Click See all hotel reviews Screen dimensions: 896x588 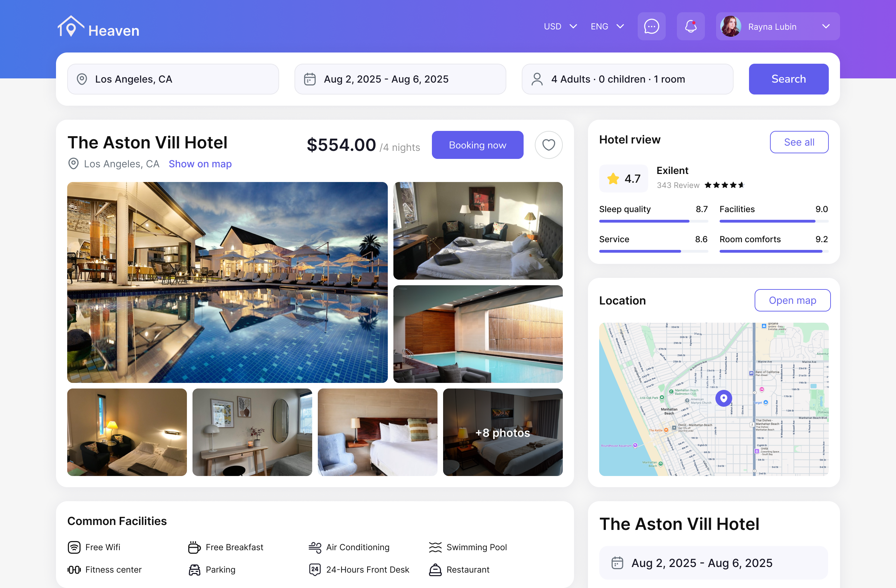[799, 142]
